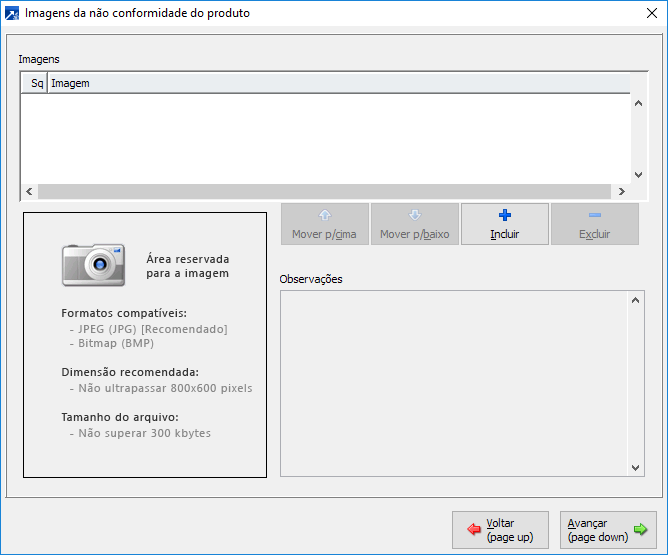The image size is (672, 557).
Task: Click 'Não superar 300 kbytes' text
Action: pos(145,435)
